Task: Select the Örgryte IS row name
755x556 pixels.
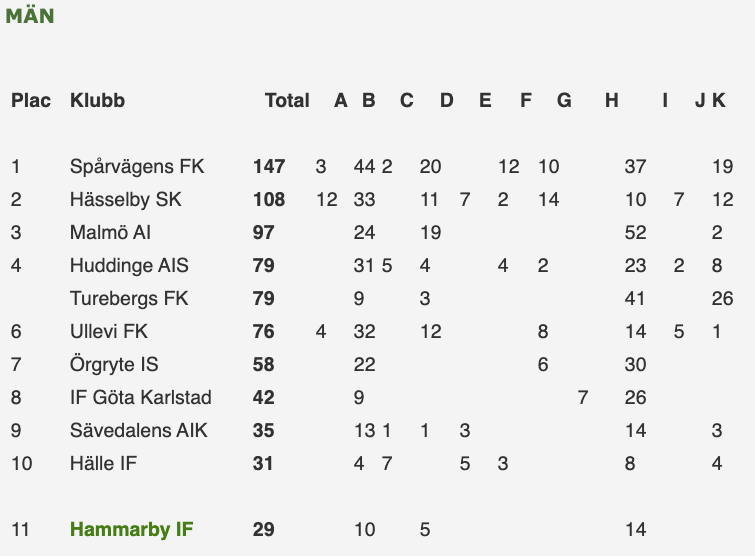Action: (115, 365)
